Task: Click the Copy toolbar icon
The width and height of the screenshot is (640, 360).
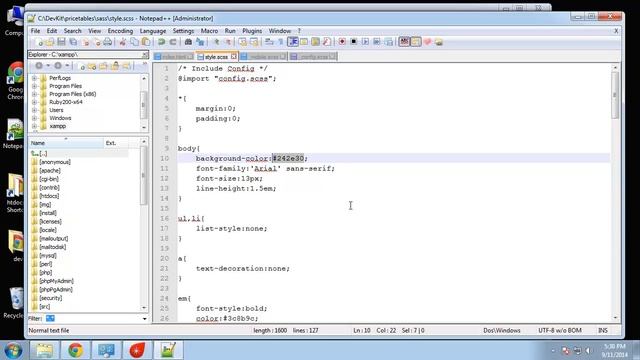Action: (134, 42)
